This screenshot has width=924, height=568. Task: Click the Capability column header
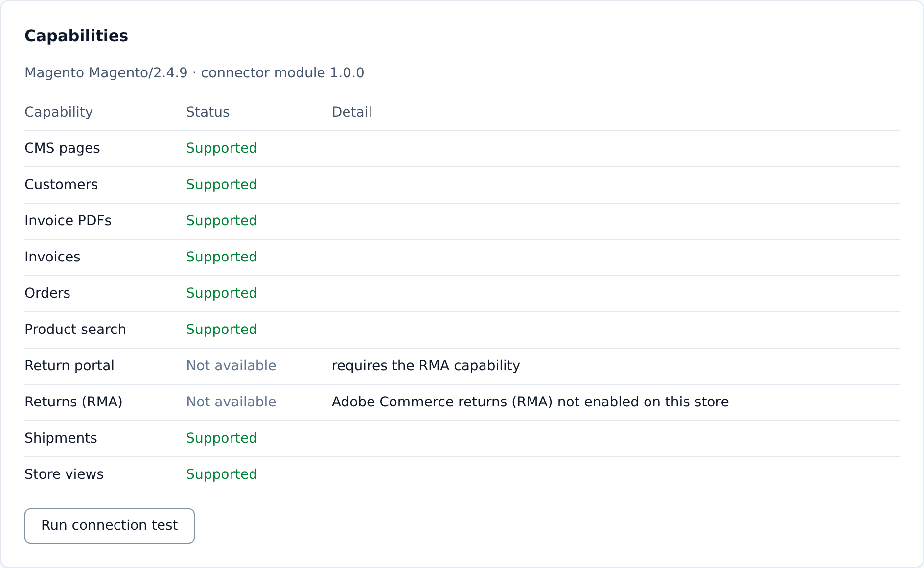click(59, 112)
